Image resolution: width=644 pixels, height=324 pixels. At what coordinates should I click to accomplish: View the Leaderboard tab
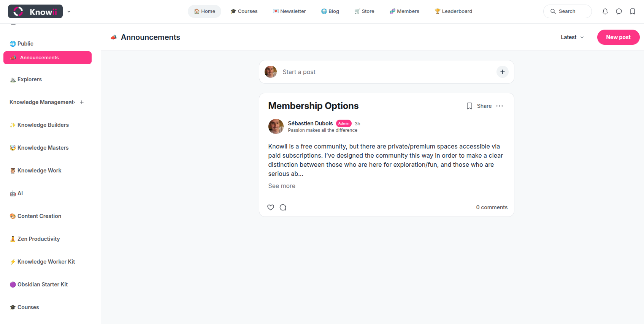point(454,11)
